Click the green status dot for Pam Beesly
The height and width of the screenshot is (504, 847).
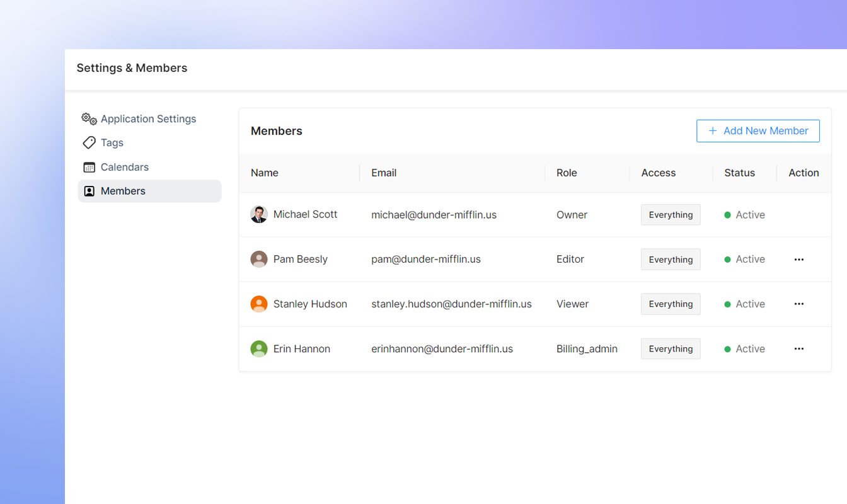pyautogui.click(x=727, y=260)
